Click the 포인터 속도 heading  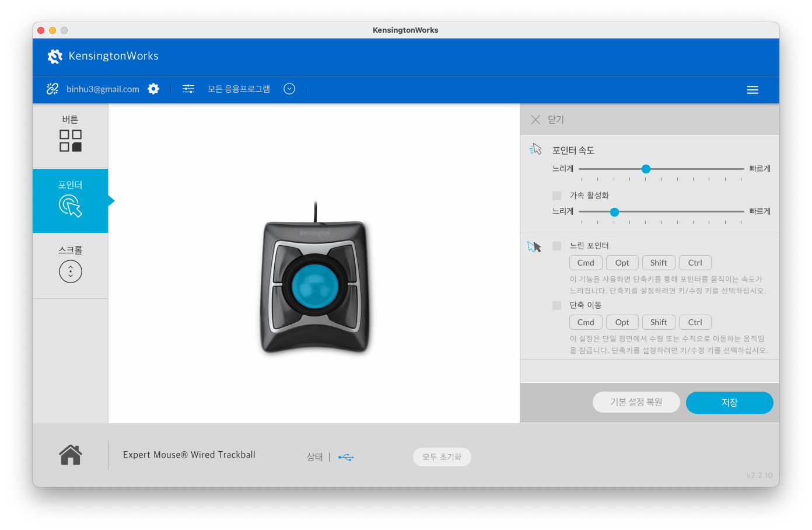pyautogui.click(x=573, y=151)
